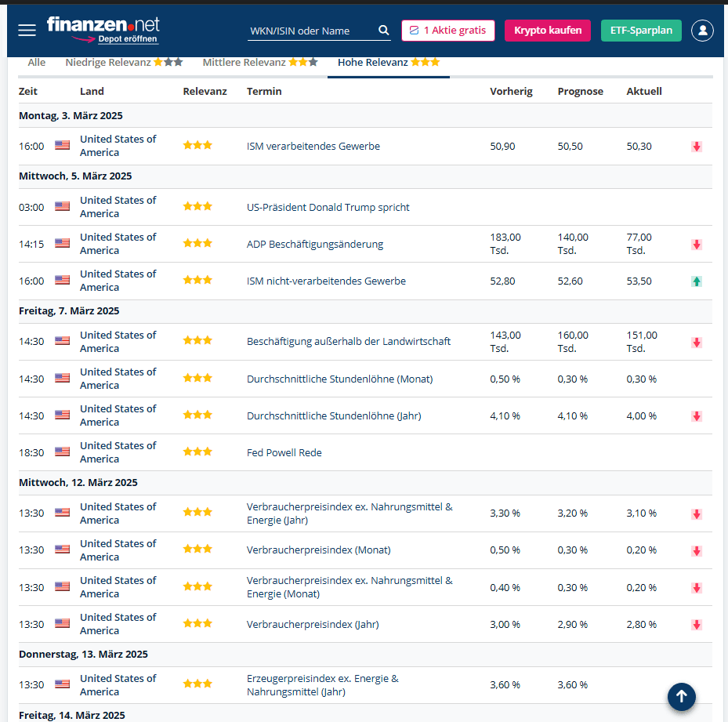Click the 1 Aktie gratis button
The width and height of the screenshot is (728, 722).
click(448, 31)
